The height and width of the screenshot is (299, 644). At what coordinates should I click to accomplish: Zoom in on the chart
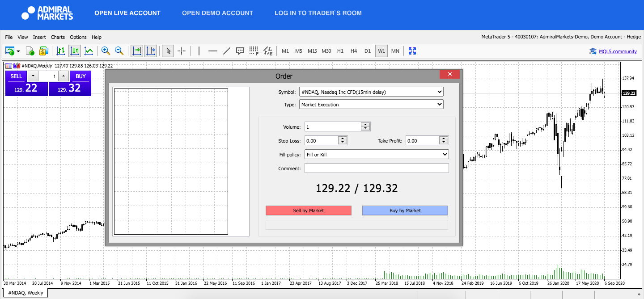click(x=106, y=51)
